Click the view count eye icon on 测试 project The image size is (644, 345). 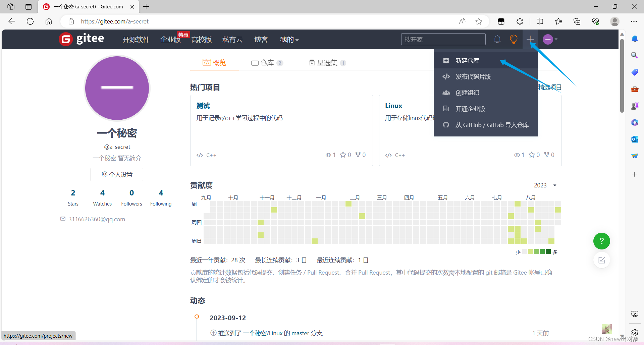pos(328,155)
